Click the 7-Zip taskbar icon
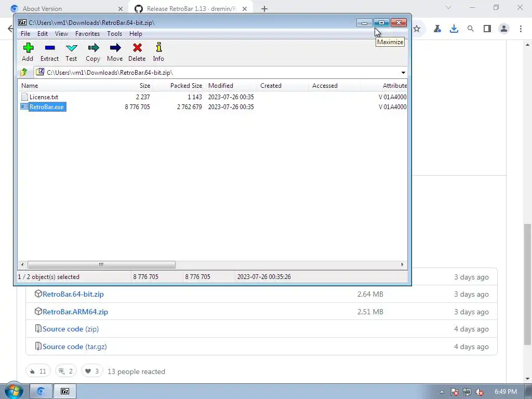Viewport: 532px width, 399px height. [x=65, y=391]
